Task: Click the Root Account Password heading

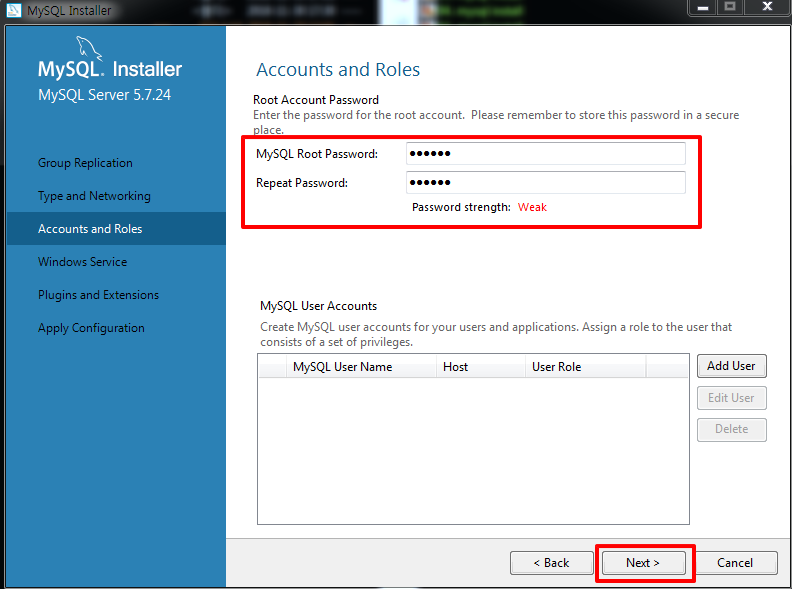Action: click(316, 100)
